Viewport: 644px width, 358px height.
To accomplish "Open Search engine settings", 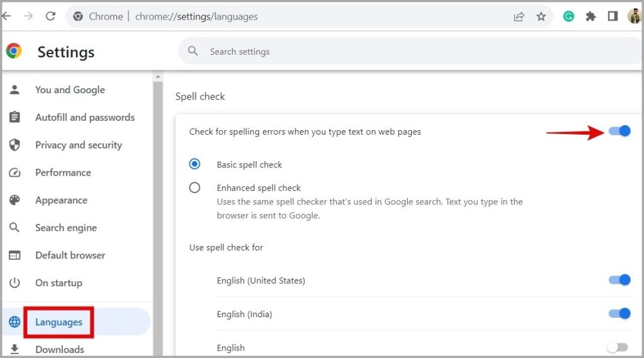I will point(66,228).
